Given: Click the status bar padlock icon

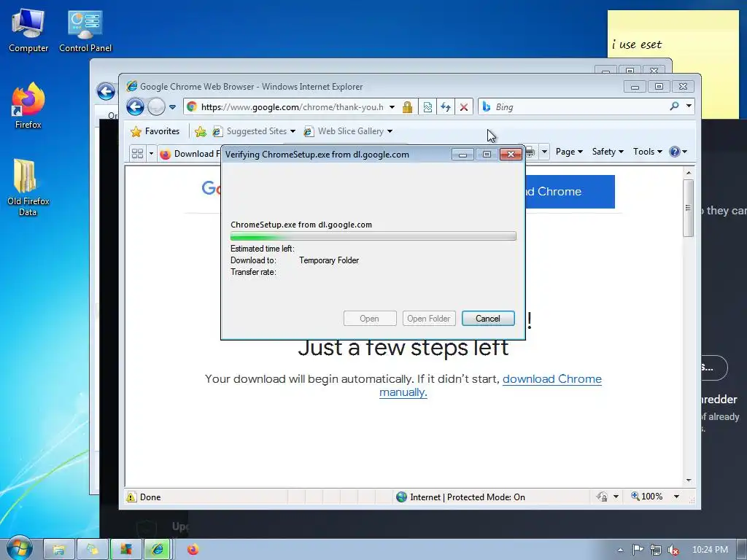Looking at the screenshot, I should point(602,497).
